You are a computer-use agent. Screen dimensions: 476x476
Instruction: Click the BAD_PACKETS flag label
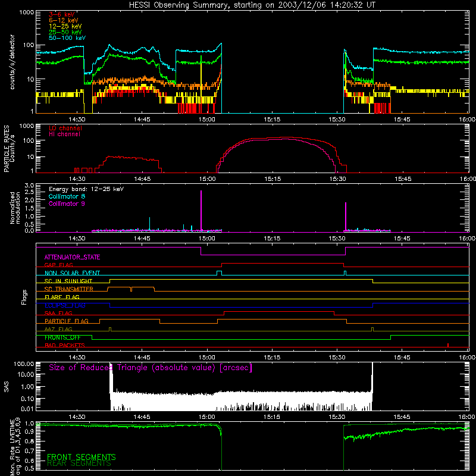point(65,345)
